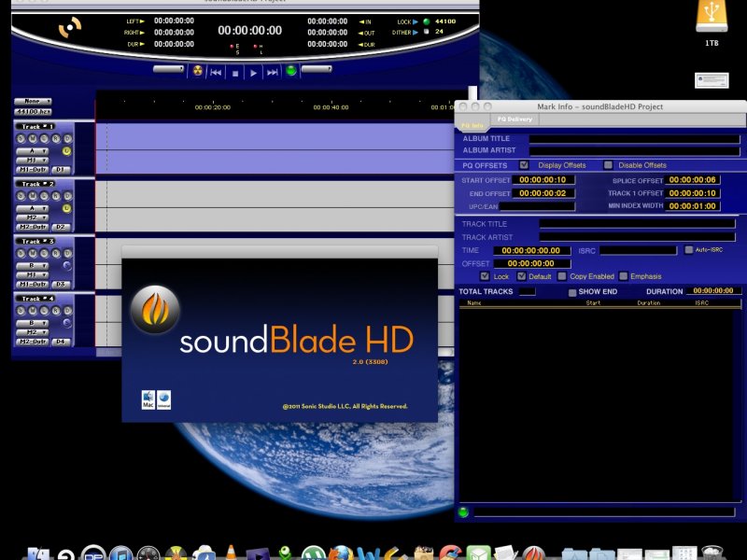Image resolution: width=747 pixels, height=560 pixels.
Task: Click the M1-Outr button on Track #1
Action: pyautogui.click(x=33, y=170)
